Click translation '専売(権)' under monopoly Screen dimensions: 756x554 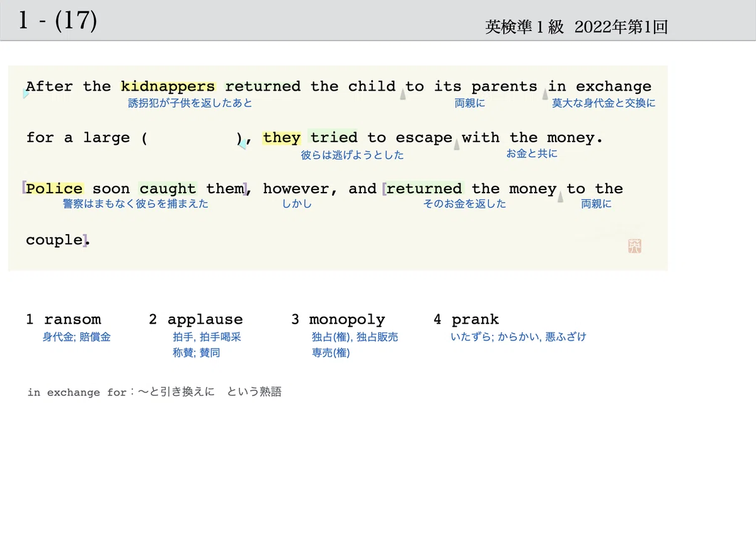point(331,353)
